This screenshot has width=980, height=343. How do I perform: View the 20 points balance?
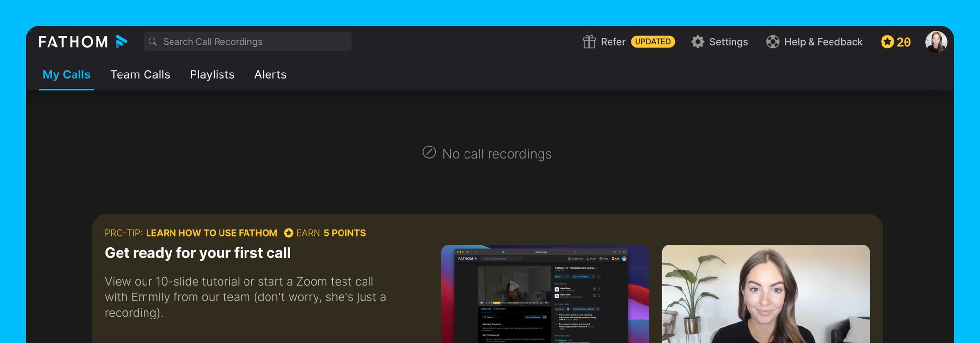click(904, 42)
